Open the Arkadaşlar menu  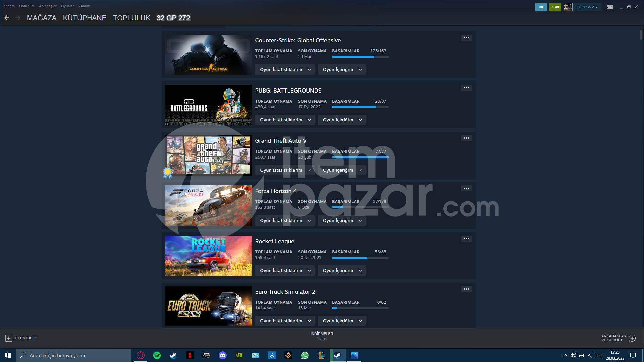[48, 6]
